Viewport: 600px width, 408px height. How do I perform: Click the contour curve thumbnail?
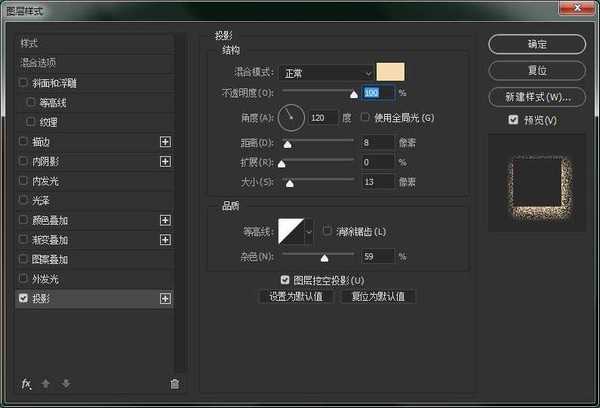click(x=291, y=232)
